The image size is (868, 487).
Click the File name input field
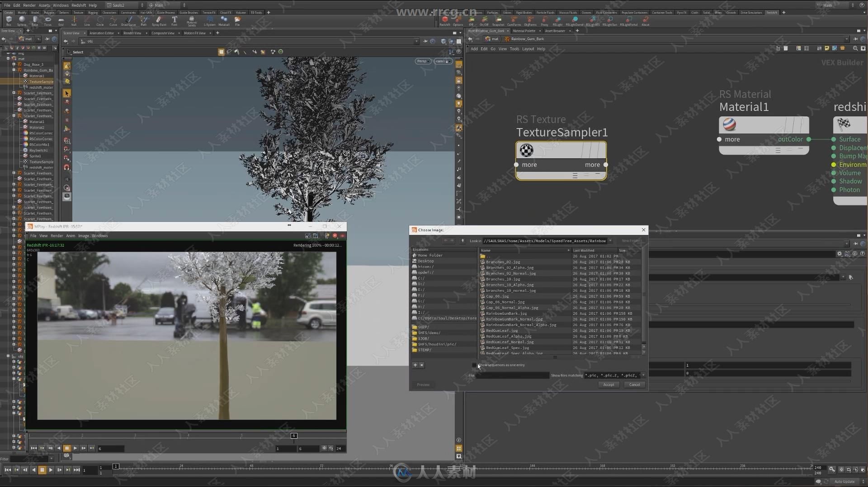pos(512,375)
